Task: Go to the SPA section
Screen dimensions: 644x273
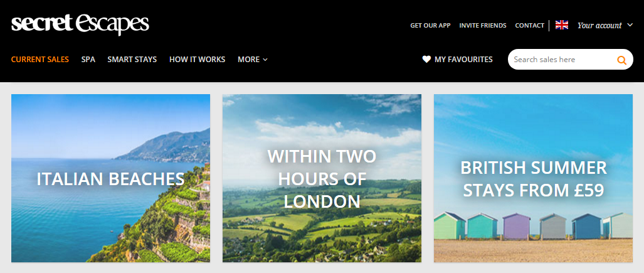Action: coord(88,60)
